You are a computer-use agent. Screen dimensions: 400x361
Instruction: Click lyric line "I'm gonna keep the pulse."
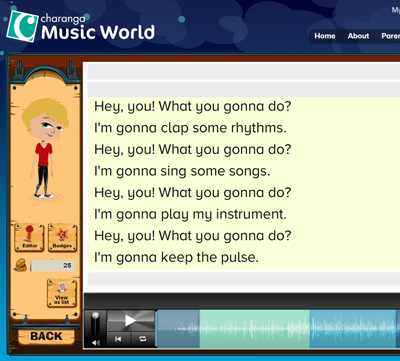pyautogui.click(x=176, y=257)
